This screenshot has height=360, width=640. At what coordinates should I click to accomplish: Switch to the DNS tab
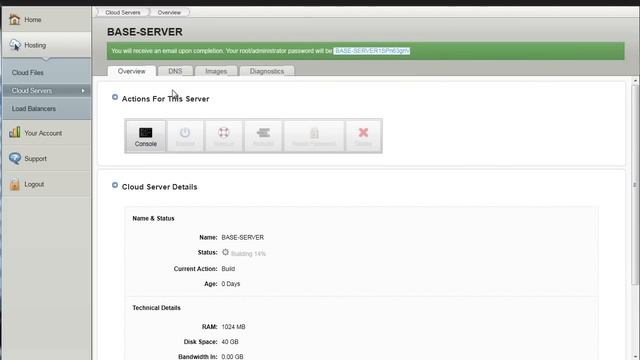[175, 71]
